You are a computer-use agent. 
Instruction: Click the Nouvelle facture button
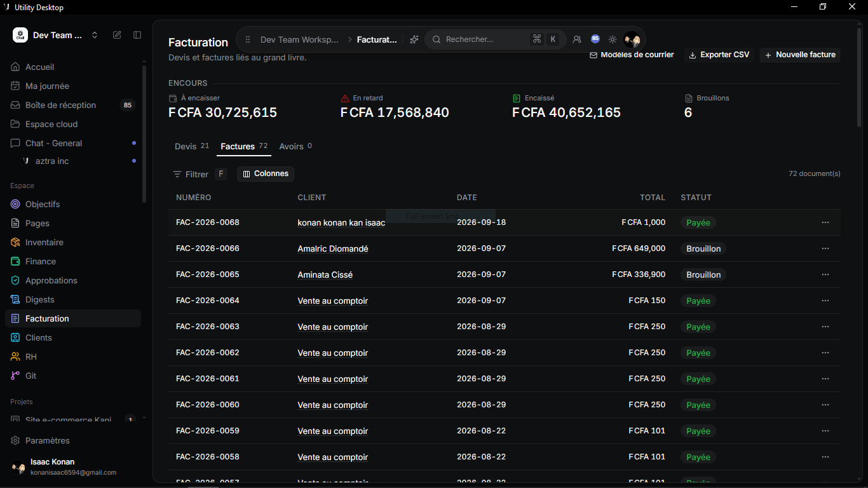pos(800,55)
